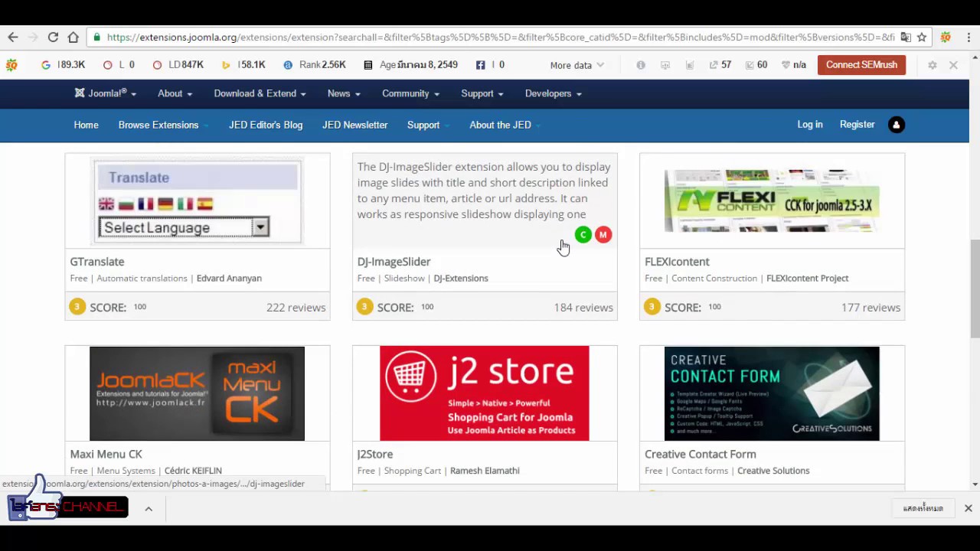Open Content Construction category link

714,279
